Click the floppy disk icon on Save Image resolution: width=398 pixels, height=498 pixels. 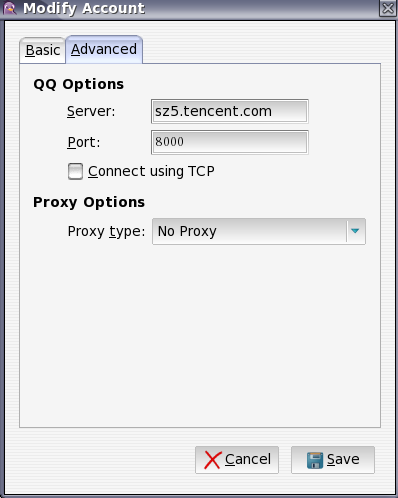(315, 460)
